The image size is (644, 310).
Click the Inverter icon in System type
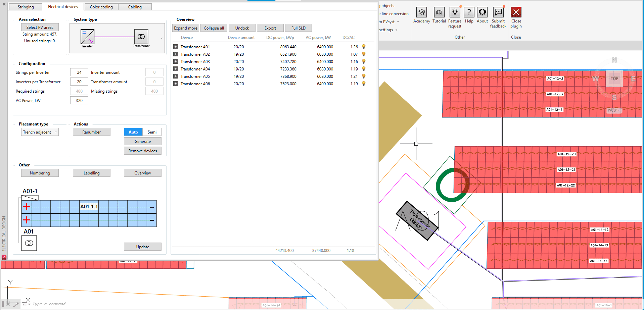87,37
